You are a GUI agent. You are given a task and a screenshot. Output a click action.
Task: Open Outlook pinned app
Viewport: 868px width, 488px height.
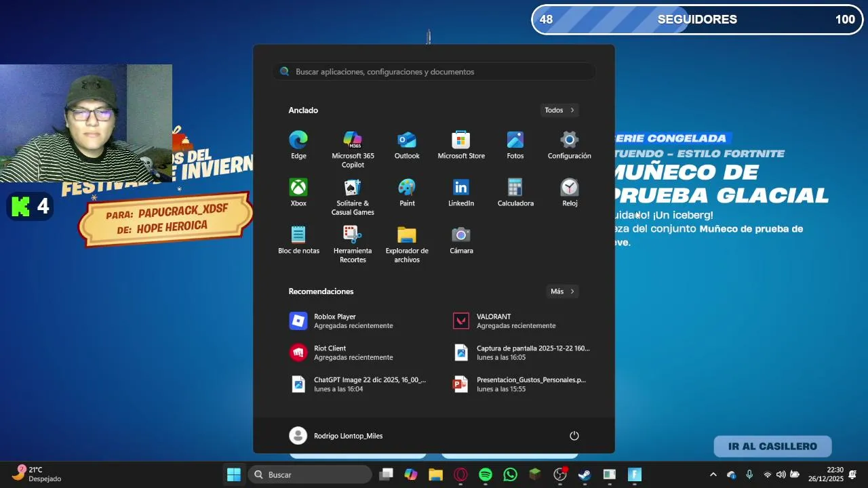click(x=407, y=146)
